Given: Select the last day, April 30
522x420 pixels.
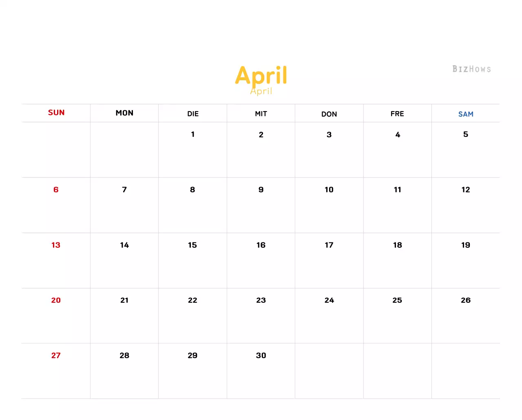Looking at the screenshot, I should [x=261, y=356].
